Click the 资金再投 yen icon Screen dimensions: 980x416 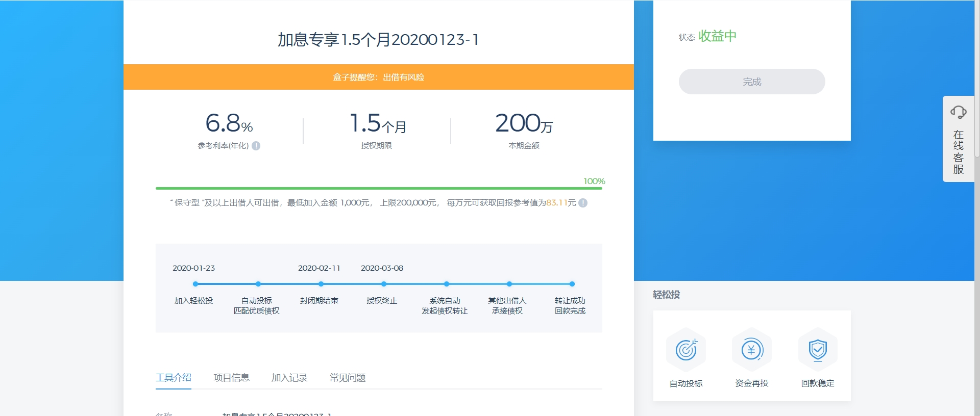[751, 350]
